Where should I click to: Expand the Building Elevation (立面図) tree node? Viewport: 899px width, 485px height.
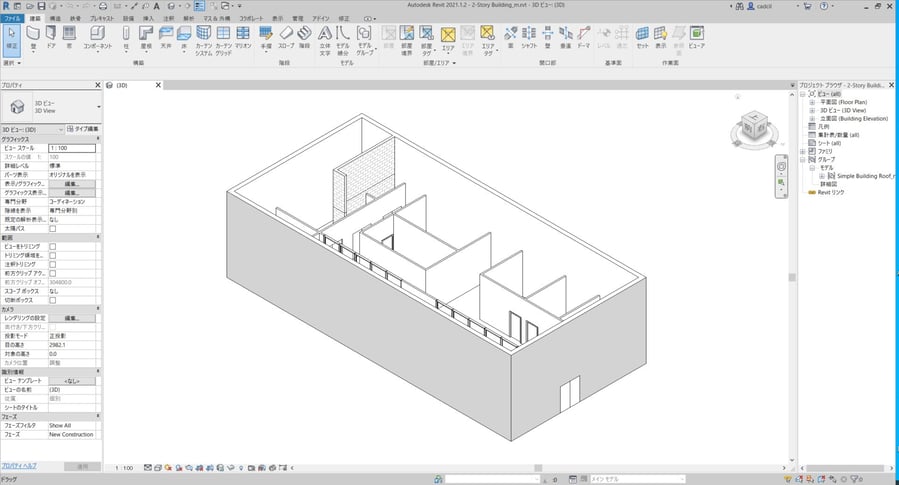tap(812, 119)
